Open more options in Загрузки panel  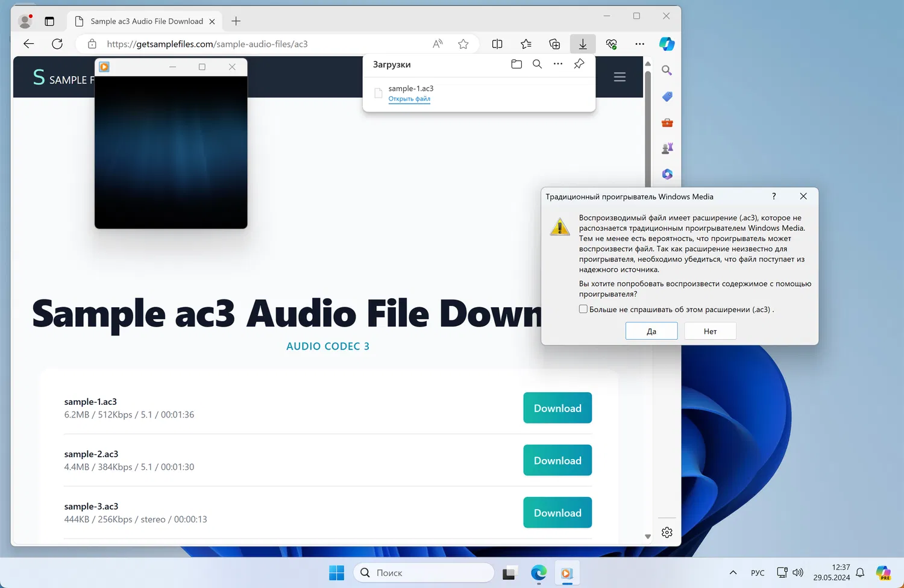(x=558, y=64)
